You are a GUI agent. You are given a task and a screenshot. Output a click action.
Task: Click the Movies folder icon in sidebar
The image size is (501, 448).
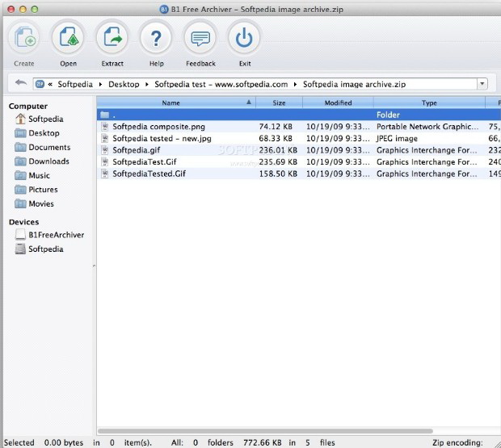20,203
